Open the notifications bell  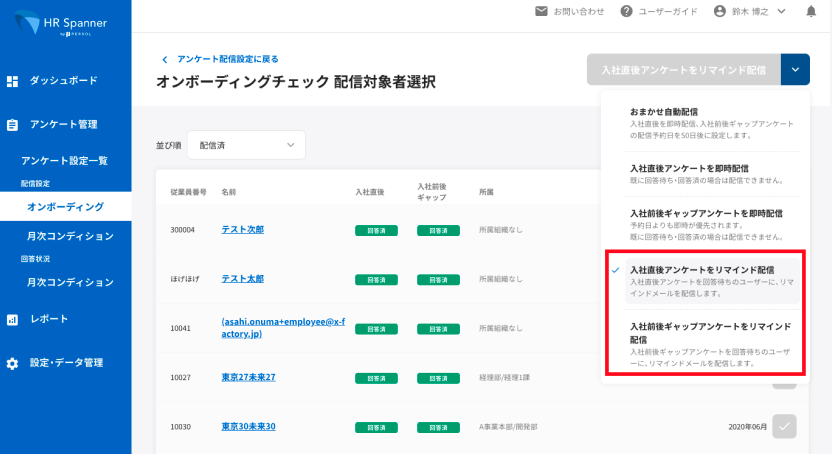[x=810, y=12]
